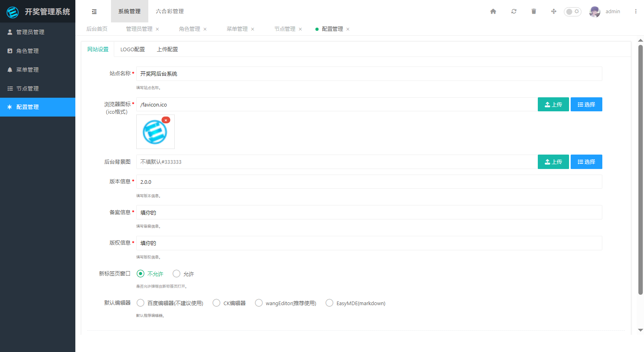Switch to 六合彩管理 top menu
The height and width of the screenshot is (352, 644).
coord(170,11)
